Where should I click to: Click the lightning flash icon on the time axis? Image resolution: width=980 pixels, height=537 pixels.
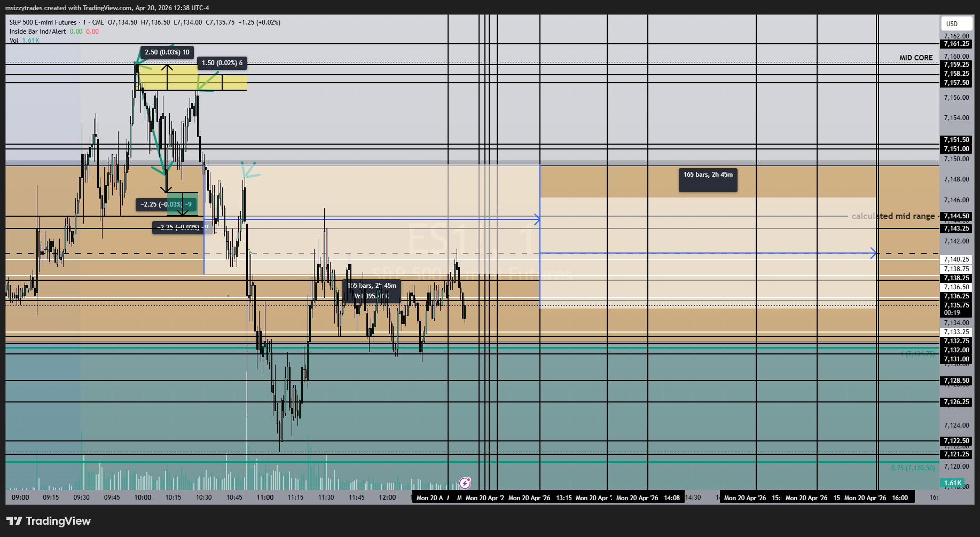click(x=465, y=483)
